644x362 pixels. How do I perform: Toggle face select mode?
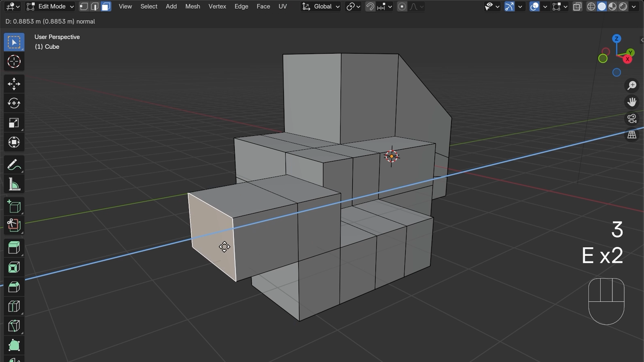pyautogui.click(x=106, y=6)
